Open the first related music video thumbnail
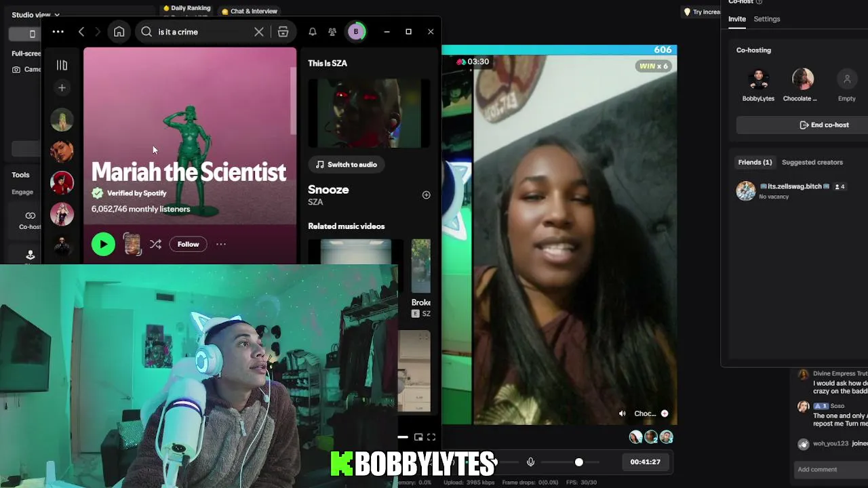Screen dimensions: 868x488 click(x=355, y=251)
